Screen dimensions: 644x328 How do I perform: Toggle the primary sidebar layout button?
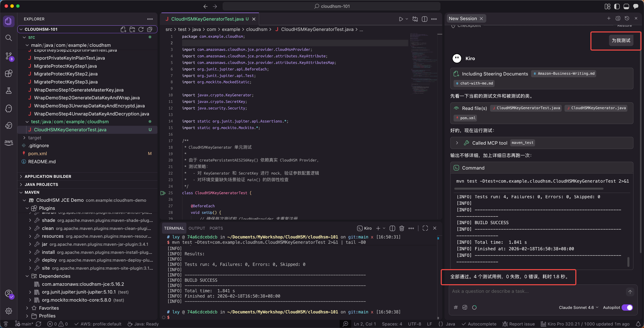coord(617,6)
